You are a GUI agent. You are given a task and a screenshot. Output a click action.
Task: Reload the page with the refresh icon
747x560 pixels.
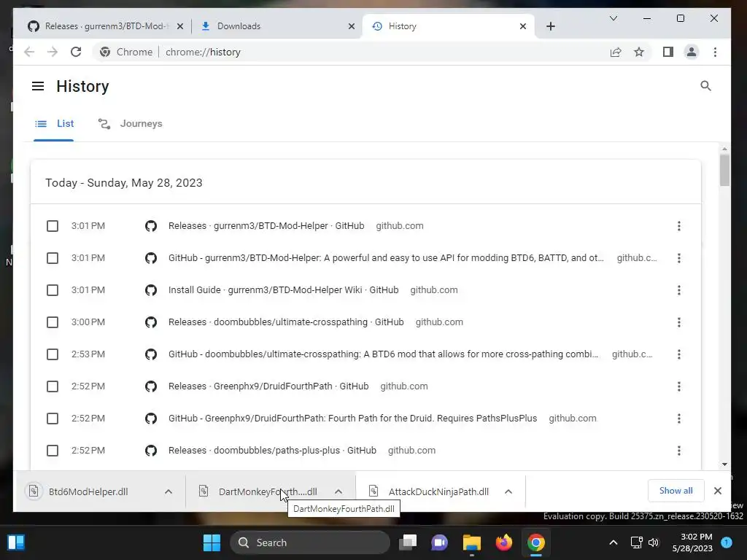pos(76,52)
